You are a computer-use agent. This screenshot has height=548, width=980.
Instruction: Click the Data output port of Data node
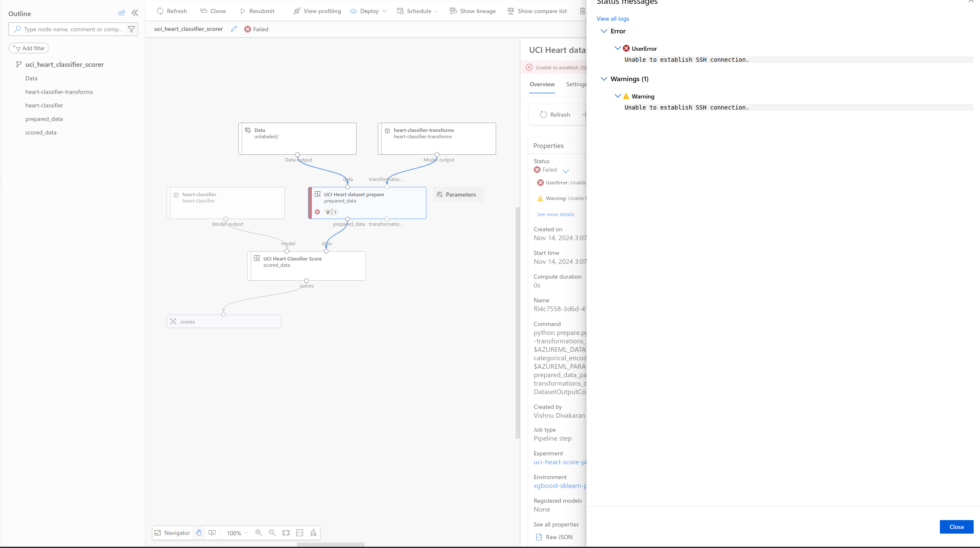point(298,155)
